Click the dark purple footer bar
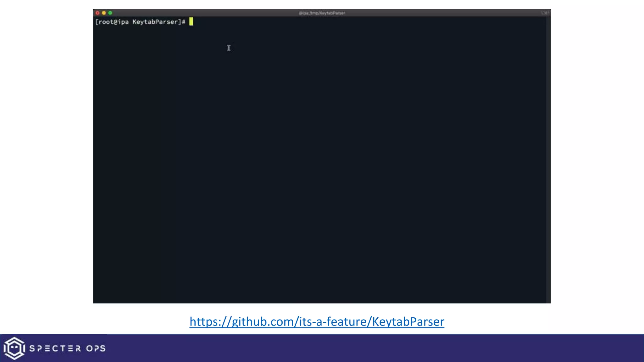The width and height of the screenshot is (644, 362). (377, 348)
